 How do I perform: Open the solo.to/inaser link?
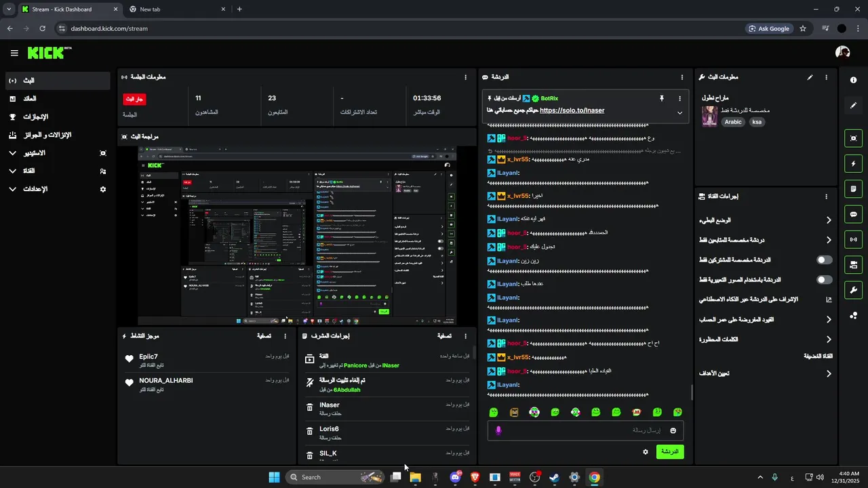coord(572,110)
